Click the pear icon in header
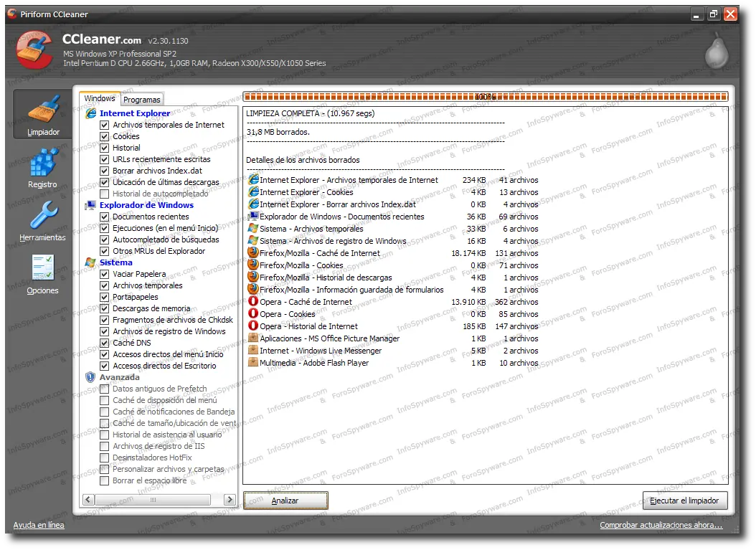The height and width of the screenshot is (550, 756). 717,51
